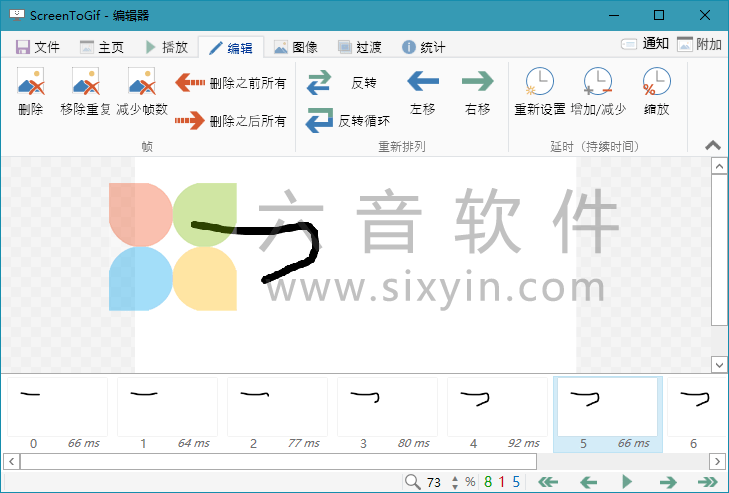729x493 pixels.
Task: Click the zoom magnifier icon
Action: click(x=412, y=481)
